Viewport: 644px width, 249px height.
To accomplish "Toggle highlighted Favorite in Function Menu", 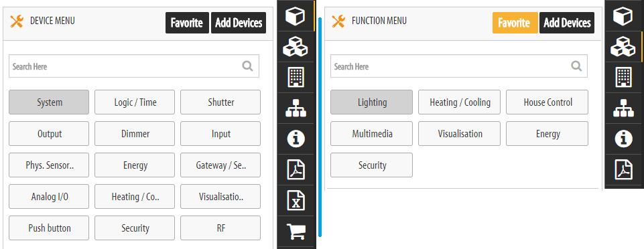I will coord(515,23).
